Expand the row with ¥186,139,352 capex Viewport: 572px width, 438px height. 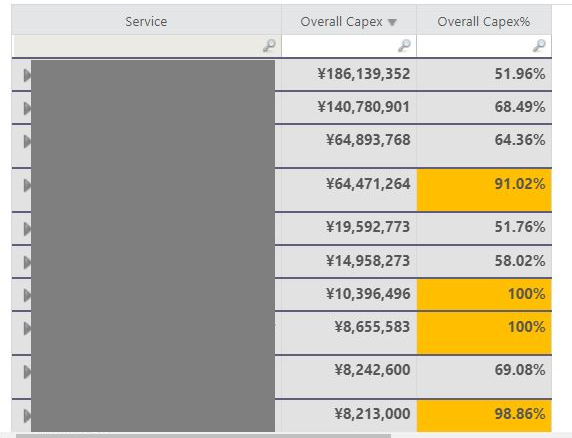point(27,75)
